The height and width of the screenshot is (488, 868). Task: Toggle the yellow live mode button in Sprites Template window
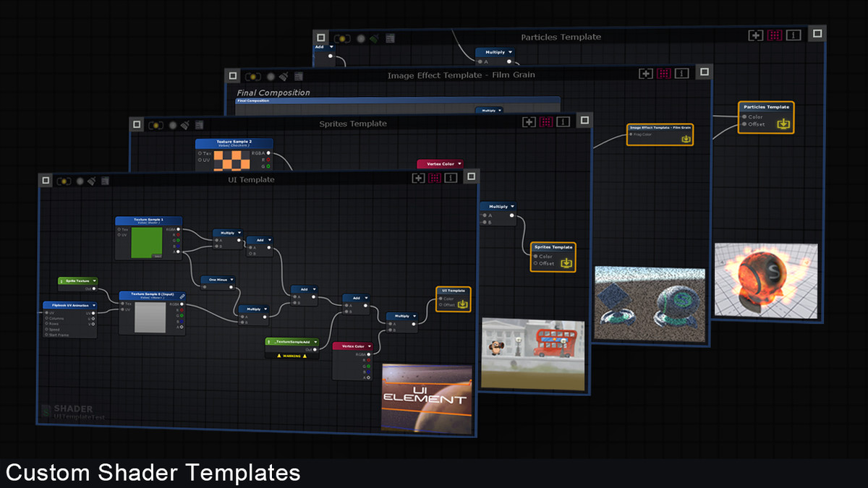click(x=156, y=125)
